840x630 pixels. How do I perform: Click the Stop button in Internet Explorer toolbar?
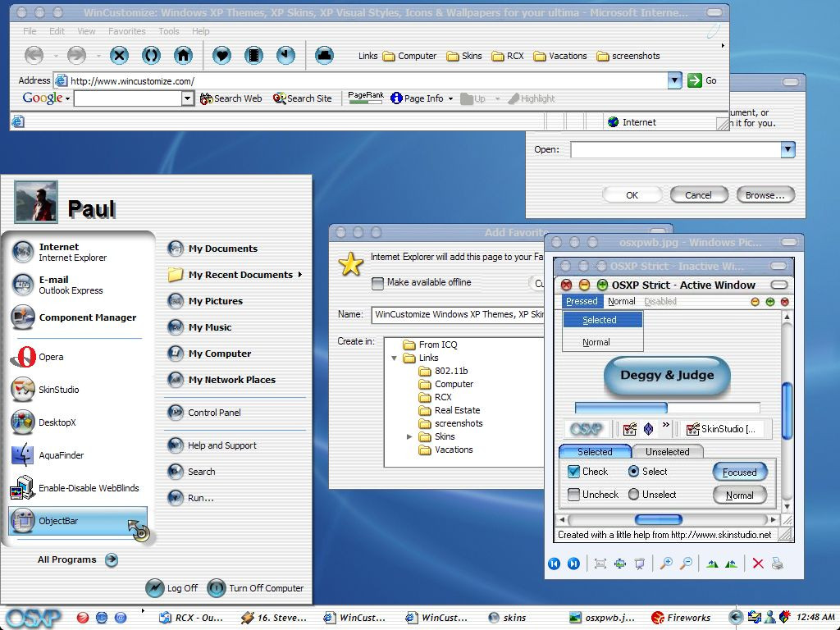tap(119, 55)
